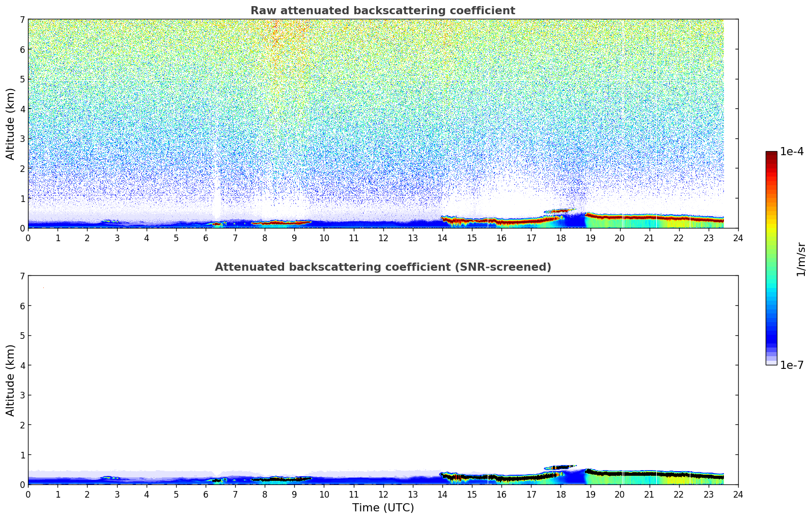
Task: Select altitude tick "3" on the SNR-screened plot
Action: point(22,395)
